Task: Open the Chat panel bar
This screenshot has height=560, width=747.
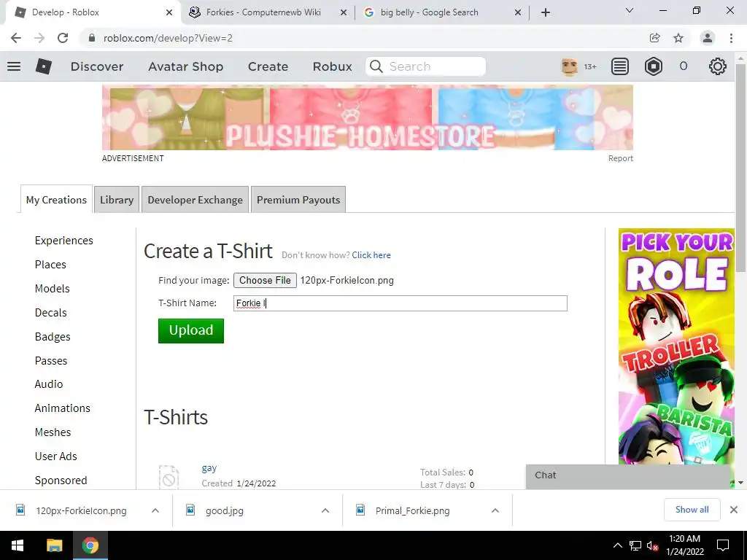Action: 629,475
